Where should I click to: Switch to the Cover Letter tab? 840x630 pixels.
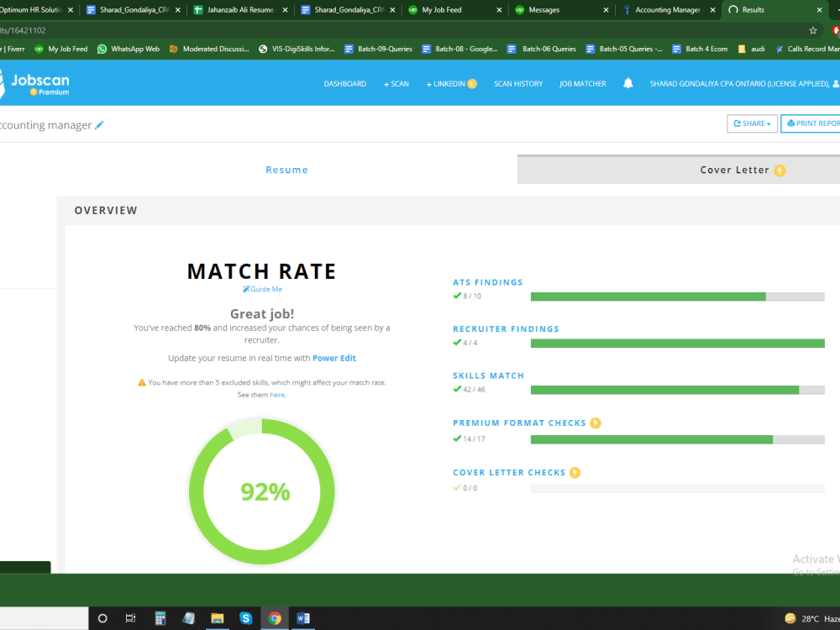pyautogui.click(x=679, y=170)
